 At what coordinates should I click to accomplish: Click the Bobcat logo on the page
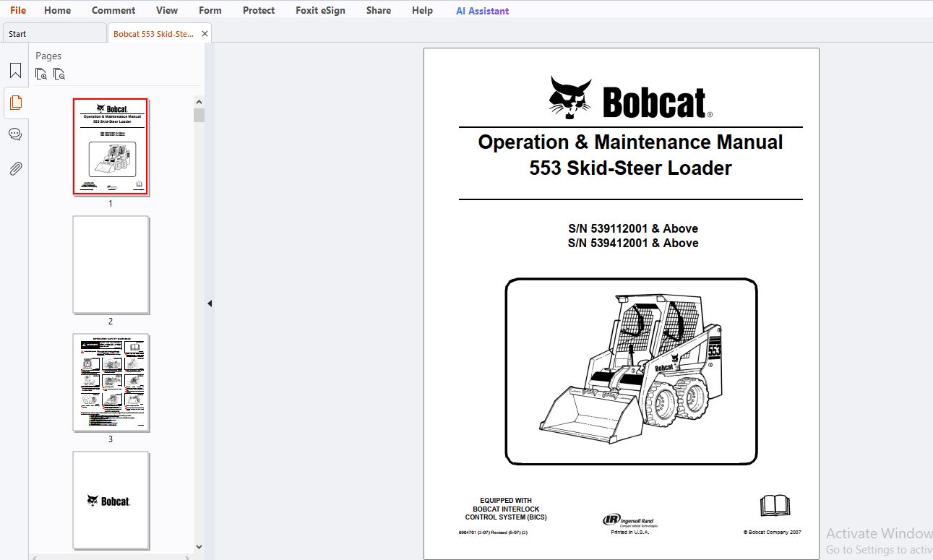click(630, 98)
